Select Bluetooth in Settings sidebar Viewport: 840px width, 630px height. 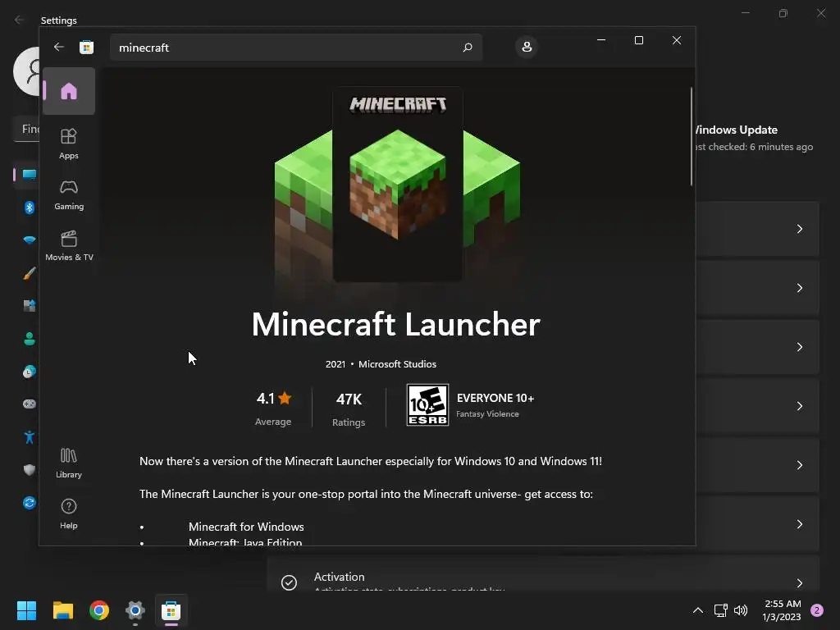tap(29, 208)
